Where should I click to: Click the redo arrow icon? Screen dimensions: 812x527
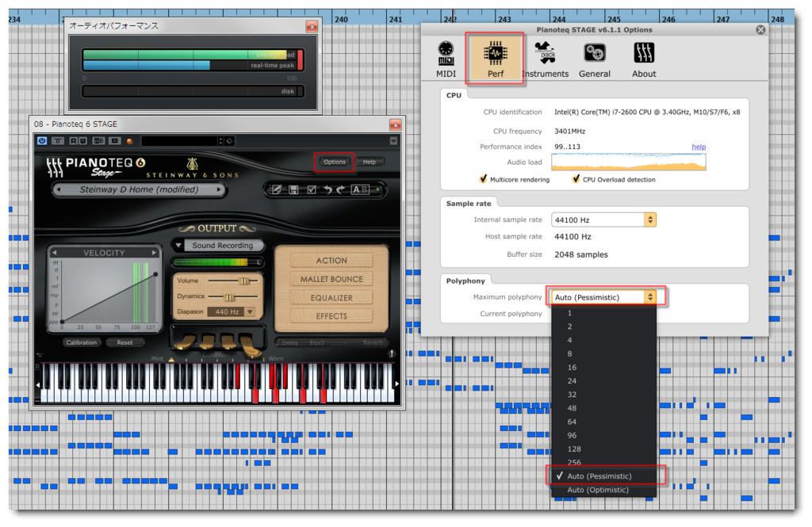click(x=340, y=190)
